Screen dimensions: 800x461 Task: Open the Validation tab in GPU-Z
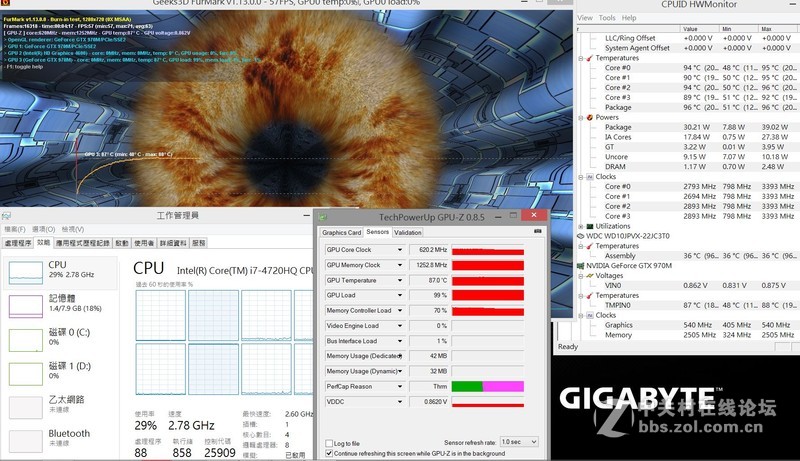coord(408,233)
